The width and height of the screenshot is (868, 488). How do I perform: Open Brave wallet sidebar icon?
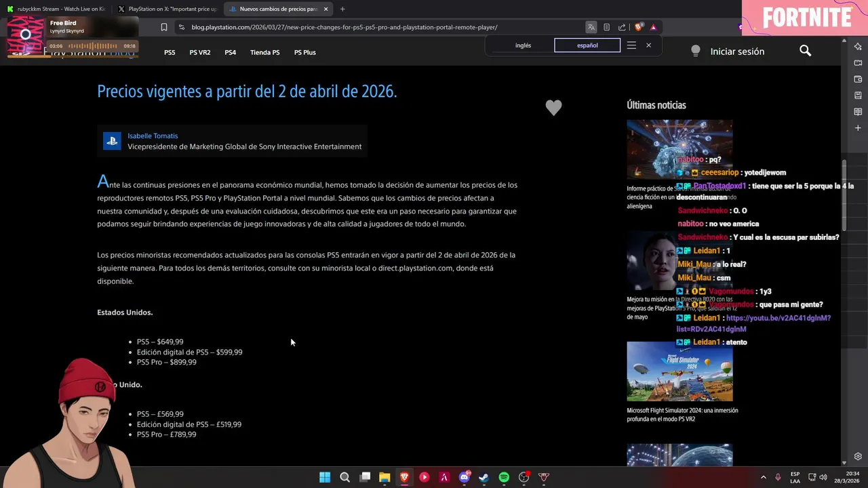[x=858, y=79]
